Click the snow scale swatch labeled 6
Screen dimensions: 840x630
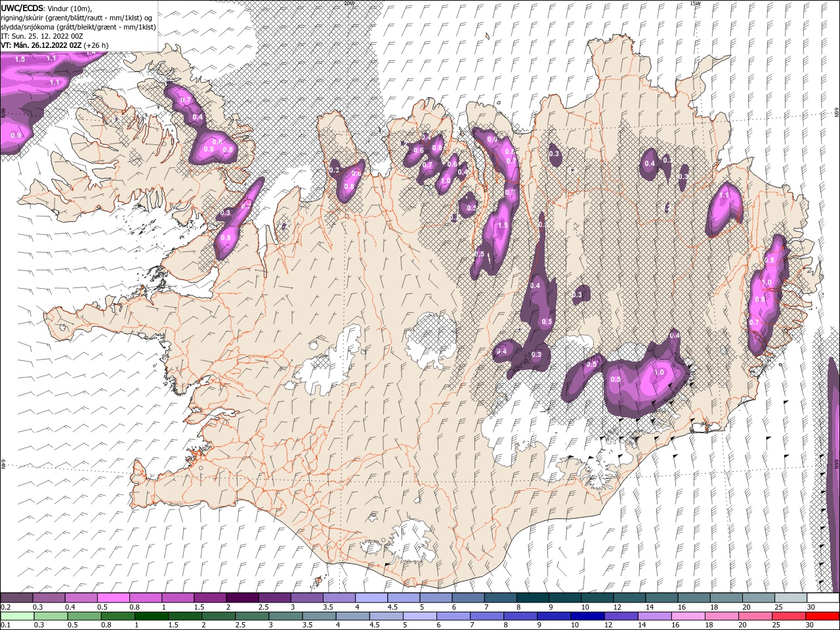click(468, 598)
